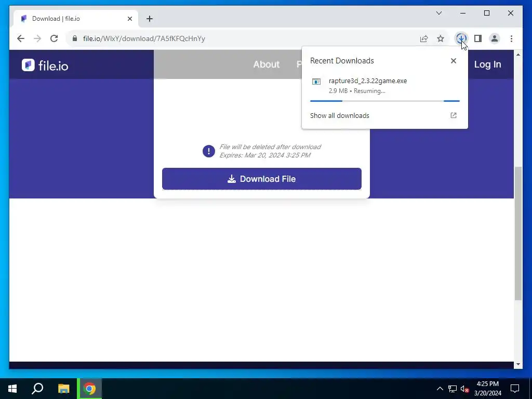Click the scrollbar up arrow

pyautogui.click(x=518, y=55)
